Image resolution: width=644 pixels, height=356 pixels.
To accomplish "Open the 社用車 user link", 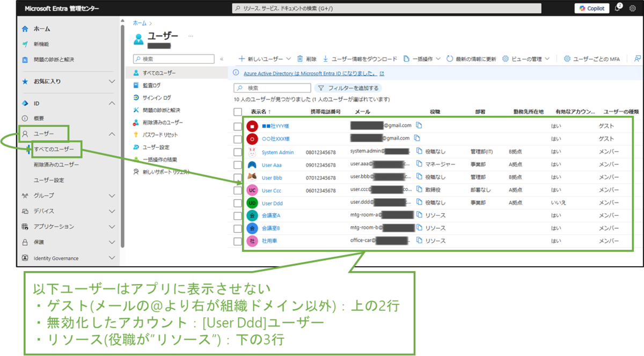I will point(269,241).
